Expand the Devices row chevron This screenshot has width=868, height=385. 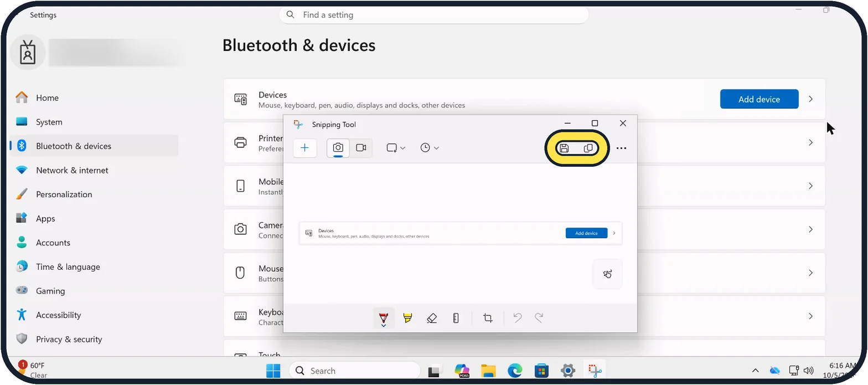[810, 99]
